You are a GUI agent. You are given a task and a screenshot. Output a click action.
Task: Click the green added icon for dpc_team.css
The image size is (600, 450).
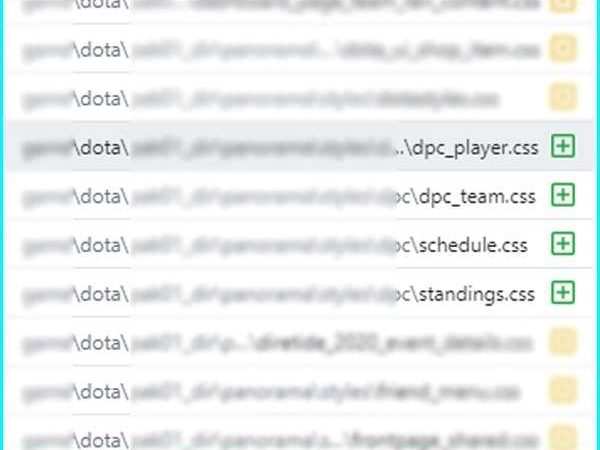pyautogui.click(x=562, y=194)
